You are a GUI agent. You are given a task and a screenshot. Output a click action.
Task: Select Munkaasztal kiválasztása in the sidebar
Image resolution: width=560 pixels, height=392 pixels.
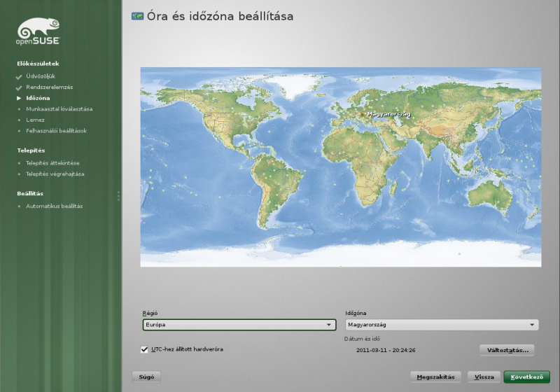59,109
